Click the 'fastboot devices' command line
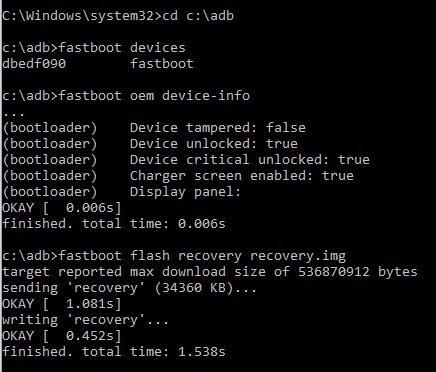This screenshot has height=372, width=436. (x=122, y=48)
